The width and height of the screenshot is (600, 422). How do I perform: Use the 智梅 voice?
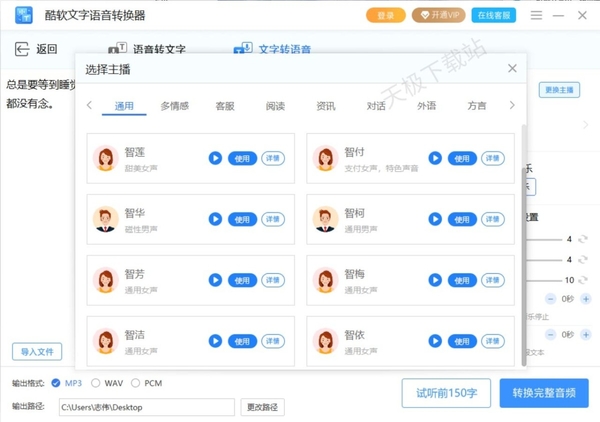pos(461,280)
